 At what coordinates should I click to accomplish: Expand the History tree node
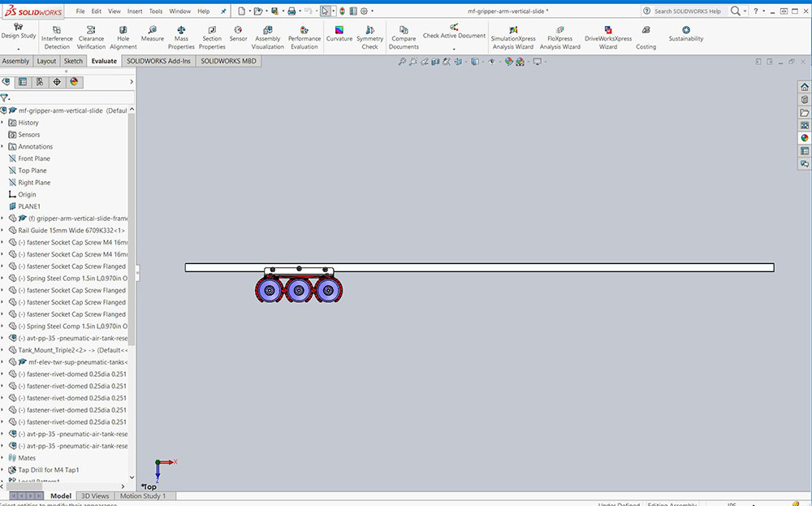click(x=2, y=123)
